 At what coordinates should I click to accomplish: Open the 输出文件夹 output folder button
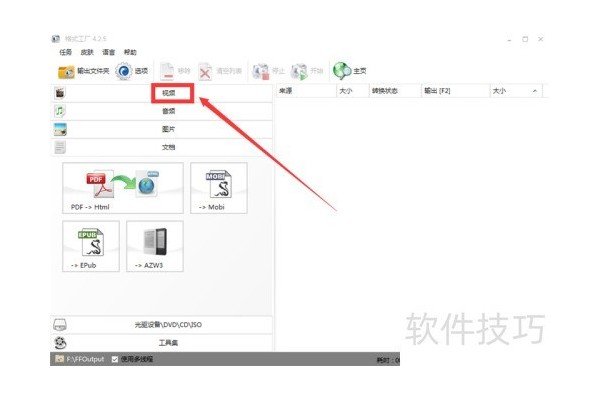click(x=83, y=71)
